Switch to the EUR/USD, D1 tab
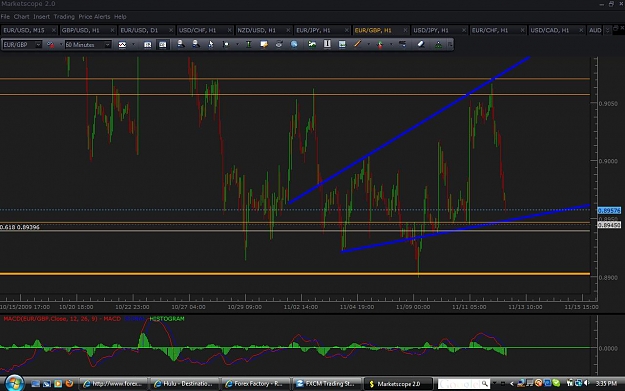Screen dimensions: 625x391 146,30
